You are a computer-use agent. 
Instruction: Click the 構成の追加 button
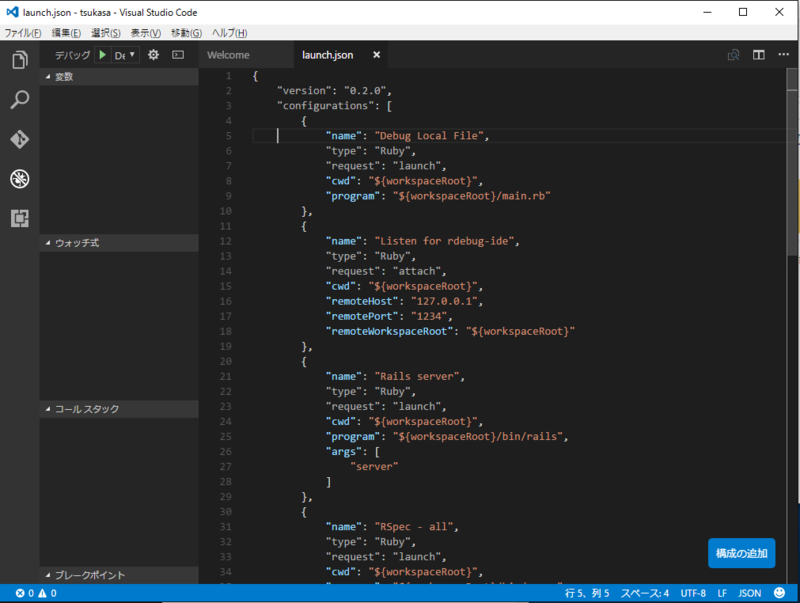[x=741, y=554]
